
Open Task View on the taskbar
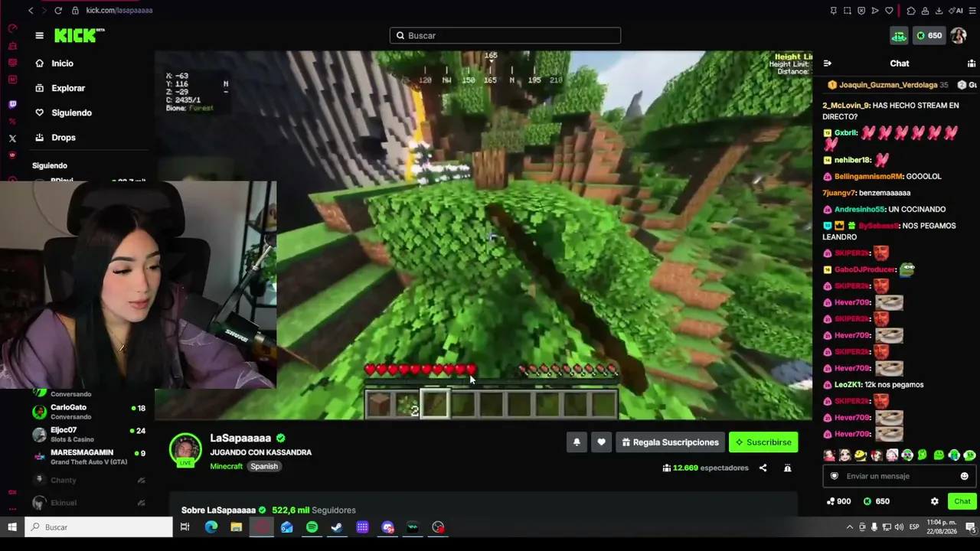[x=185, y=527]
